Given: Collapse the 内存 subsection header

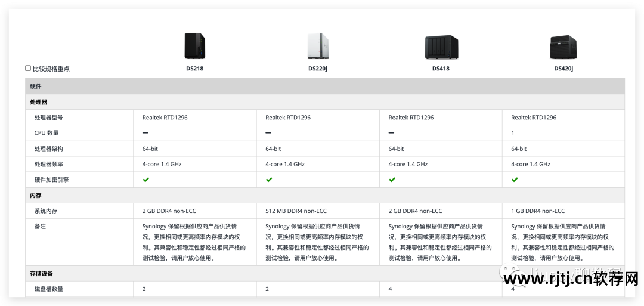Looking at the screenshot, I should 36,195.
